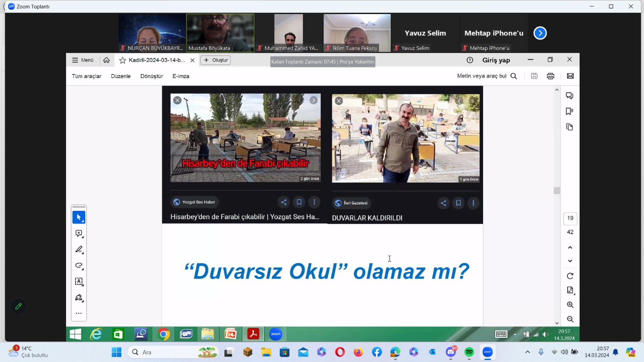Open the Dönüştür menu
This screenshot has width=644, height=362.
(x=151, y=76)
